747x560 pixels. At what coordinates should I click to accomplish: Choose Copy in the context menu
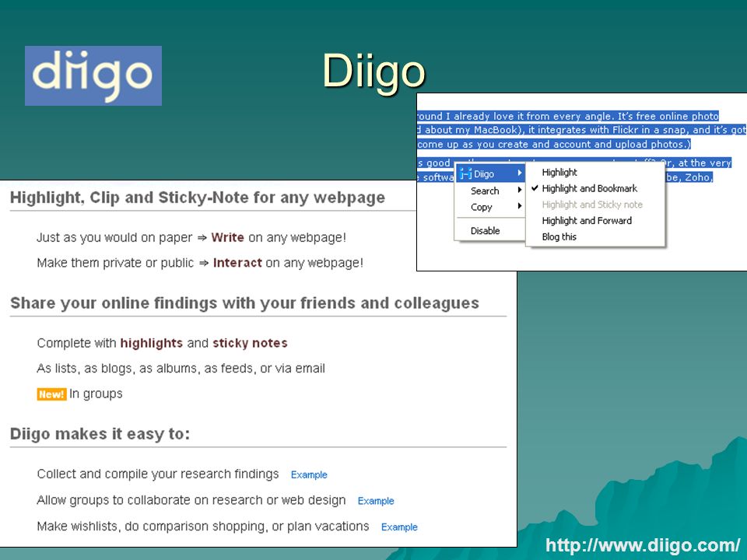point(481,207)
